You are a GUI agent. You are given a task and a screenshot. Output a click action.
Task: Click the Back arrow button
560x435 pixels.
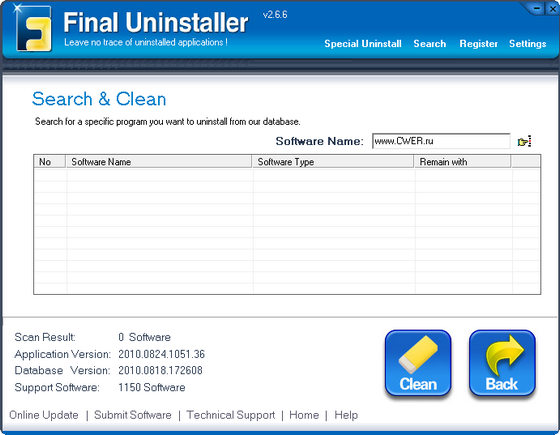[502, 363]
